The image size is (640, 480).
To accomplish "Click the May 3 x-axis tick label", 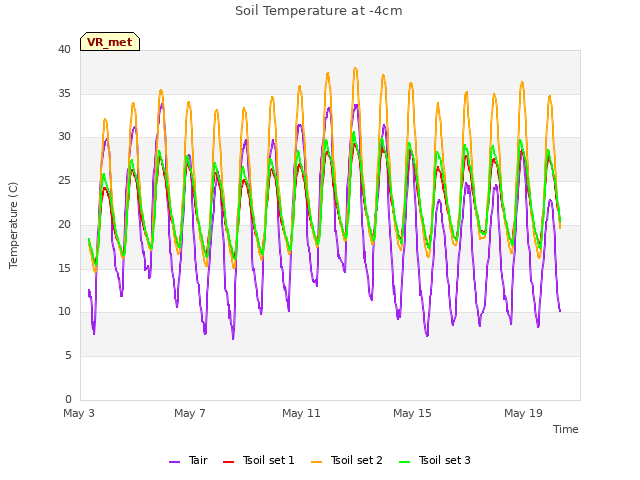I will click(x=79, y=413).
